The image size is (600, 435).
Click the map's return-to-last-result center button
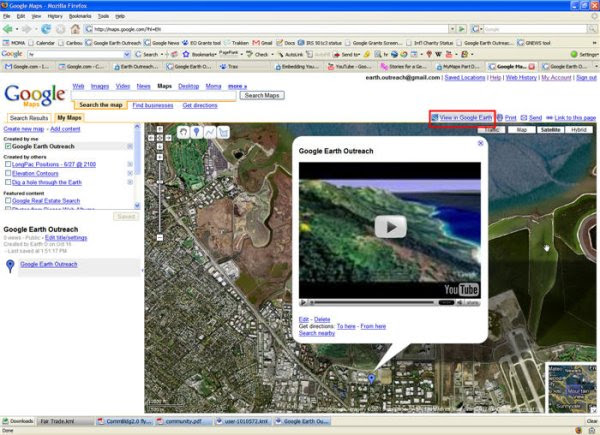(x=160, y=138)
